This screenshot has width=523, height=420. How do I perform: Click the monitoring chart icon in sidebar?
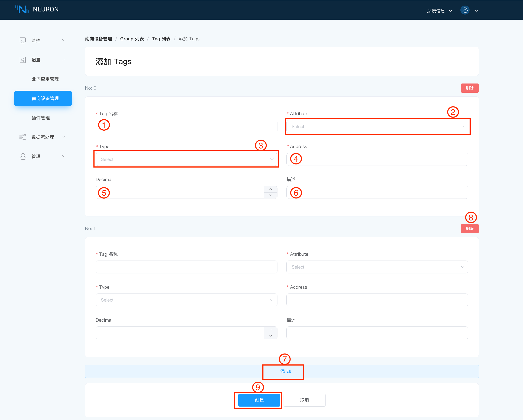(x=23, y=40)
